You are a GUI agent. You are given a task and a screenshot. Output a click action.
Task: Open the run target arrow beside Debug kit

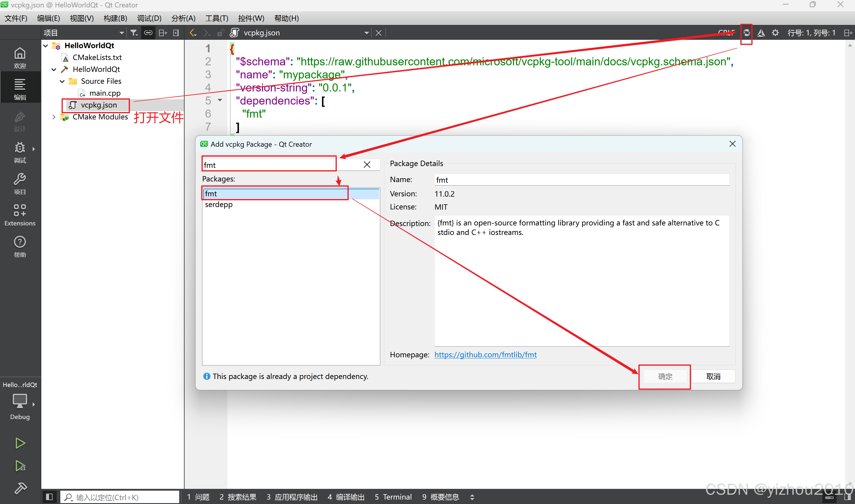point(34,404)
